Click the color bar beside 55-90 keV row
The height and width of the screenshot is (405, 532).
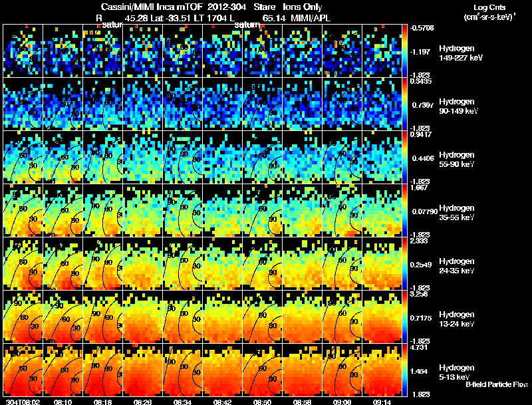404,158
